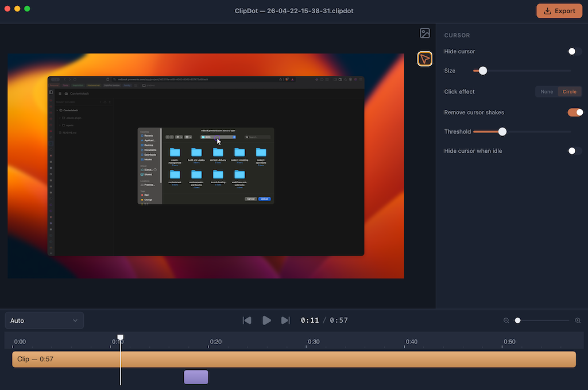Select the purple segment on timeline

click(x=196, y=377)
